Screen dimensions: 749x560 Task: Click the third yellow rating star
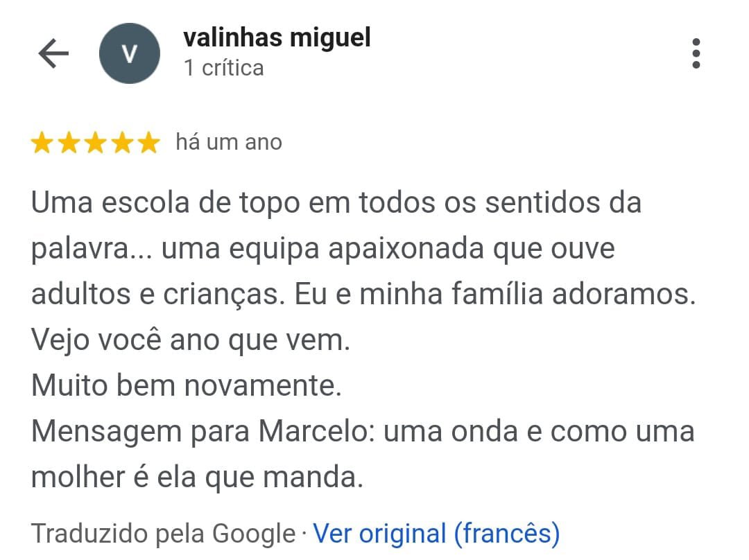pyautogui.click(x=95, y=143)
